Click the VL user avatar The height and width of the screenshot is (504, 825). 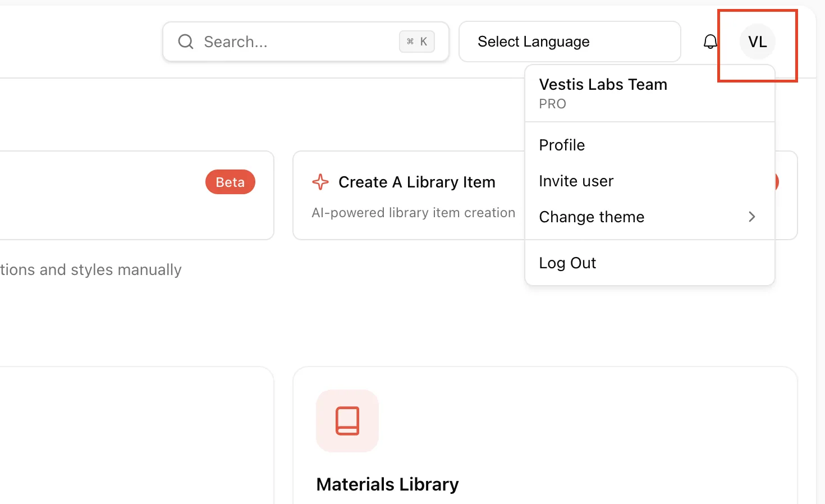(757, 42)
